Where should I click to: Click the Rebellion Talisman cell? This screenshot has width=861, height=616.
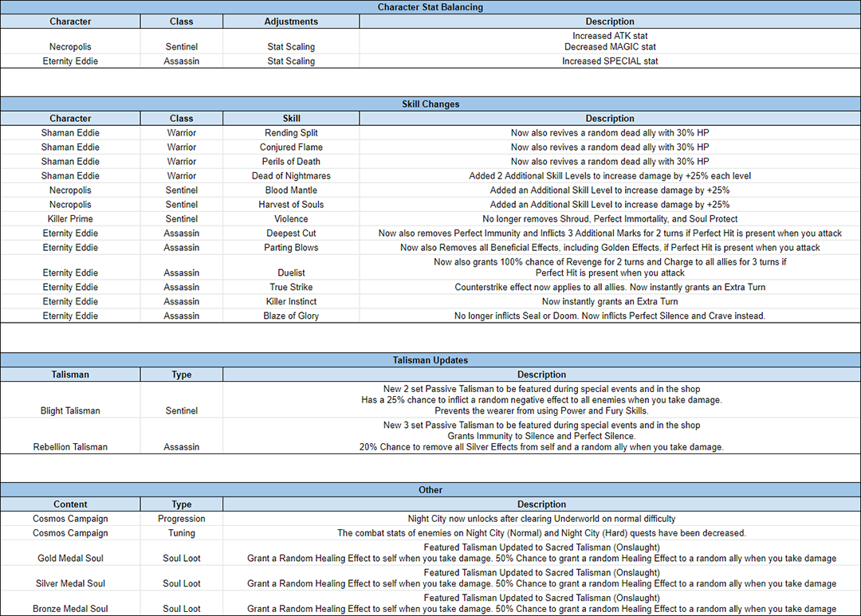tap(70, 446)
